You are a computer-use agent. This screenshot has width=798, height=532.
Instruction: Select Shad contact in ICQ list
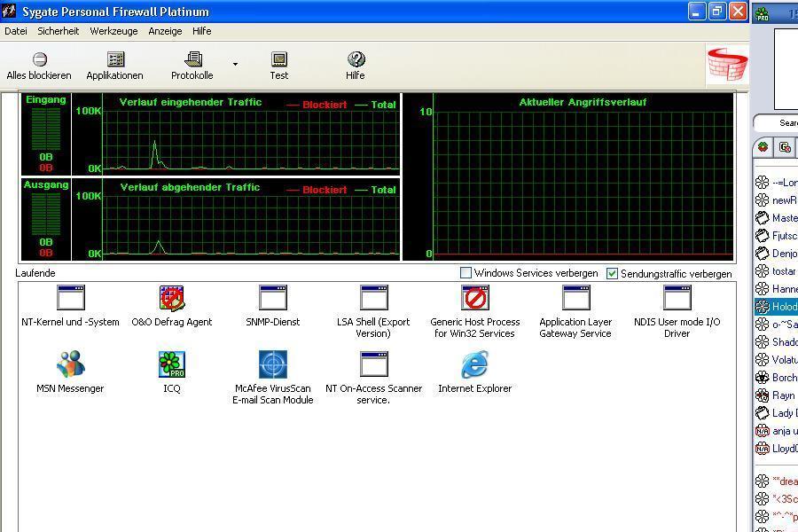tap(776, 342)
